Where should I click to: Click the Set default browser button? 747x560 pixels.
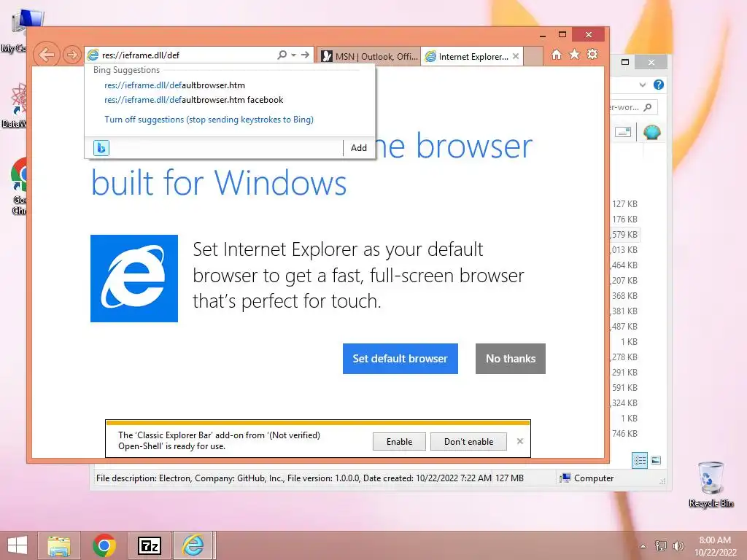click(400, 359)
